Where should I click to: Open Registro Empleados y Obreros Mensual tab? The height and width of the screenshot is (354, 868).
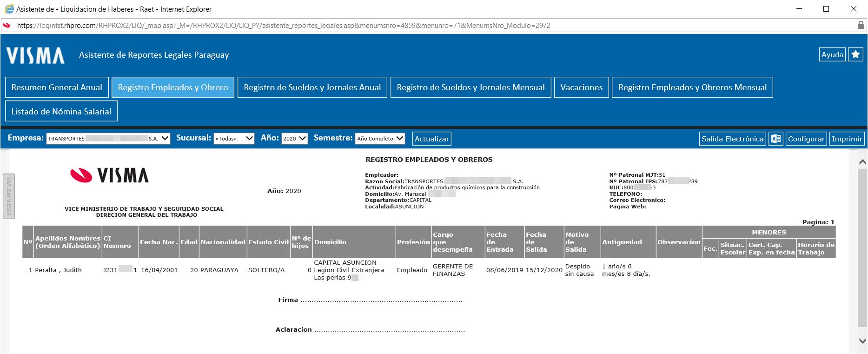692,87
